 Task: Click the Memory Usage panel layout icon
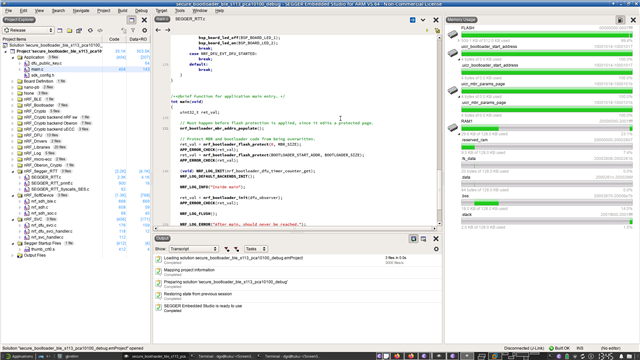[620, 20]
